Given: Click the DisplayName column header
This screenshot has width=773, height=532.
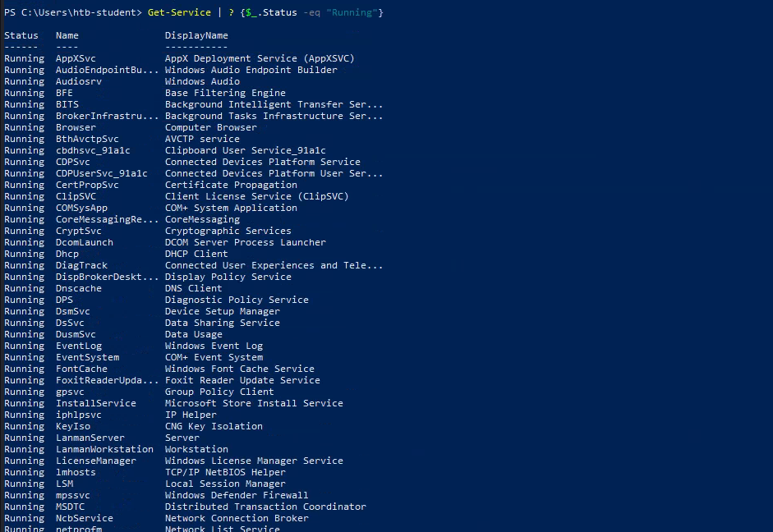Looking at the screenshot, I should point(196,35).
